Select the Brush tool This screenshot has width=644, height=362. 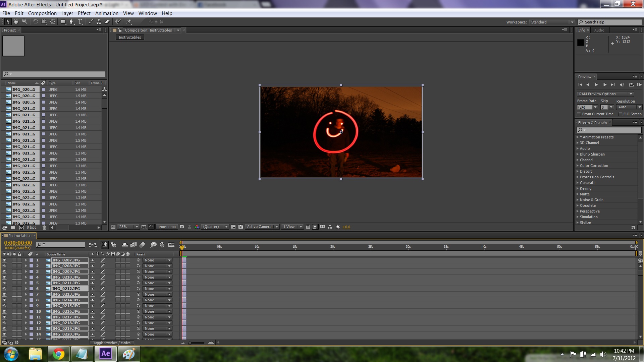point(91,22)
